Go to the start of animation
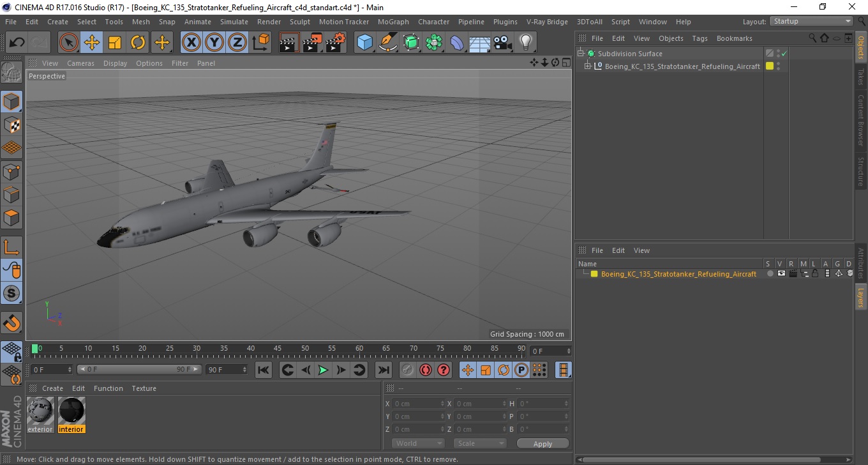Screen dimensions: 868x465 263,370
